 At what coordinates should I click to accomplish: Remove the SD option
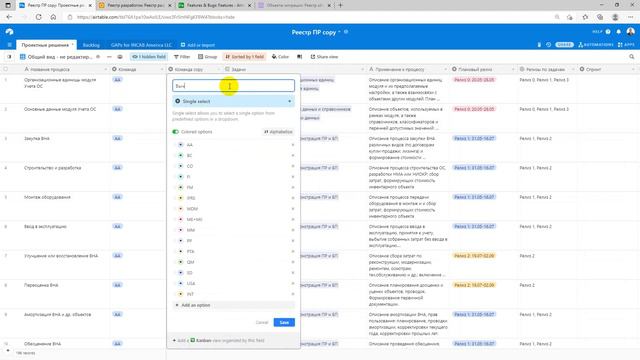click(292, 273)
